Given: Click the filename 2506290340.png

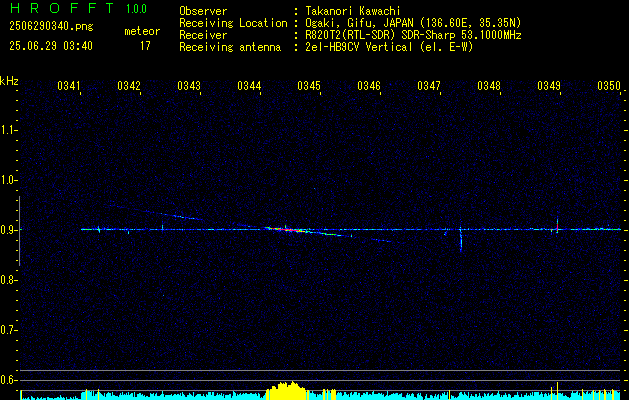Looking at the screenshot, I should click(x=51, y=26).
